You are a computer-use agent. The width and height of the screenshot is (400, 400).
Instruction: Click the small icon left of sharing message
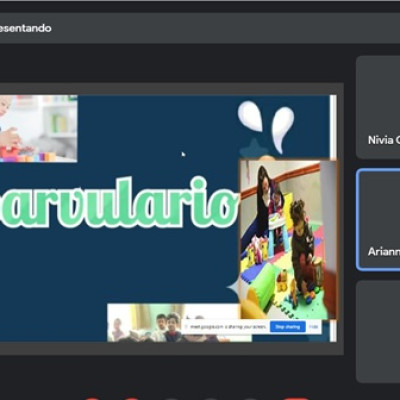(186, 327)
